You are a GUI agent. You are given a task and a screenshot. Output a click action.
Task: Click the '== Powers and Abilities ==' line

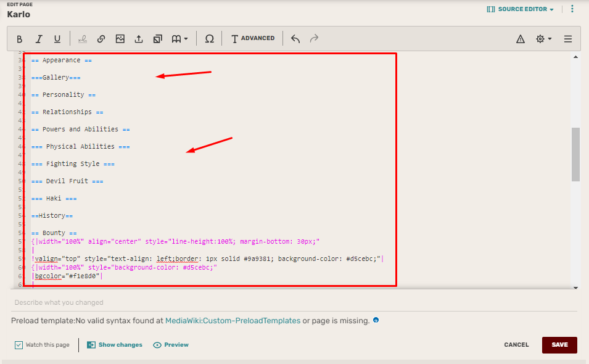(80, 129)
